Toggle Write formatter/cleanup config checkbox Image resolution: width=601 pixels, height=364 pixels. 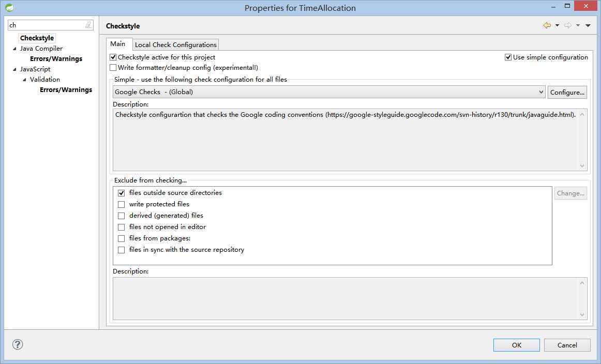(113, 67)
